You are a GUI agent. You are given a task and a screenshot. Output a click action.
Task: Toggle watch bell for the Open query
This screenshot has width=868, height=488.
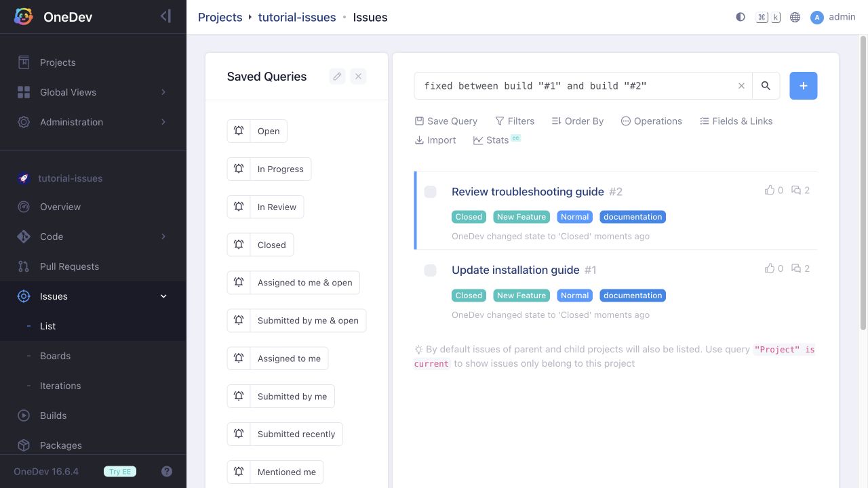click(x=239, y=131)
